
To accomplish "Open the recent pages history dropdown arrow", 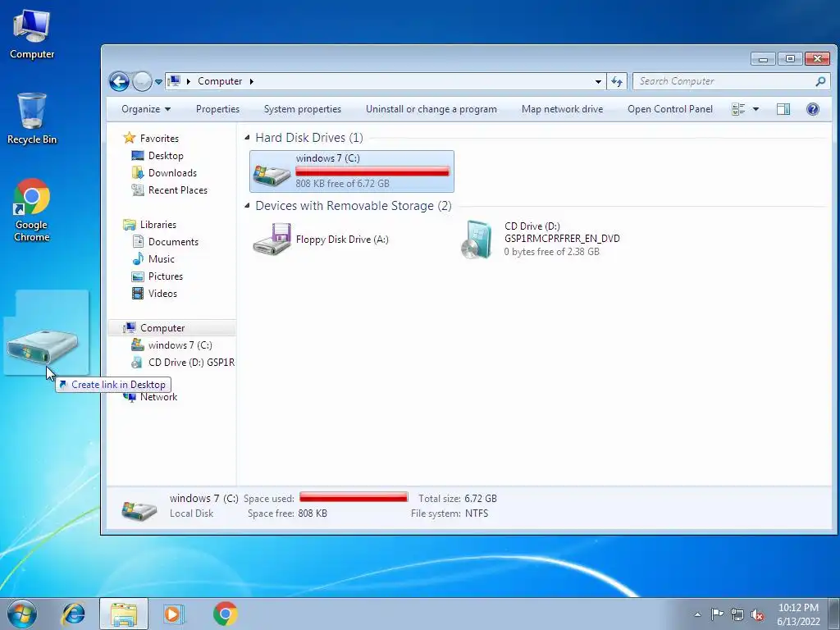I will coord(158,82).
